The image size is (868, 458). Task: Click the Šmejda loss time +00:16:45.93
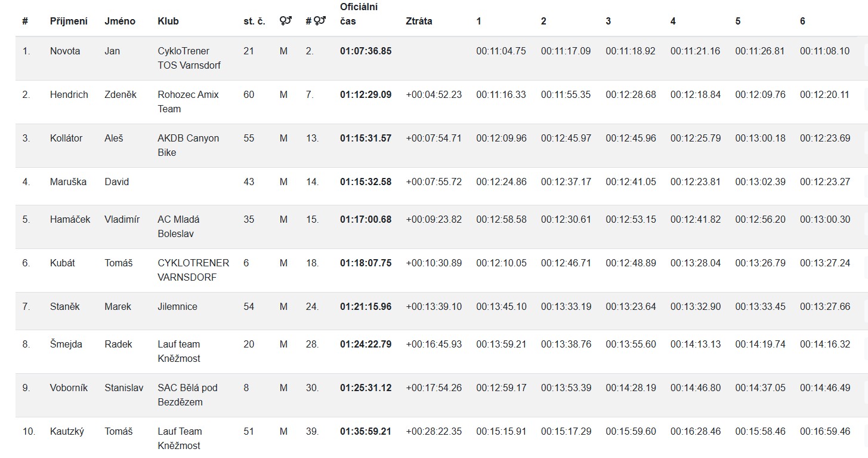tap(434, 345)
